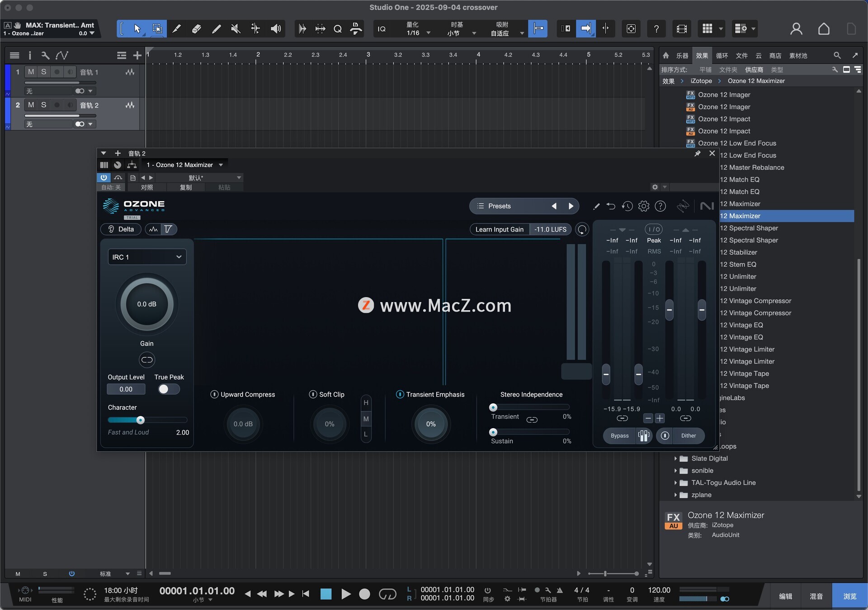868x610 pixels.
Task: Select the Listen speaker tool
Action: pos(275,29)
